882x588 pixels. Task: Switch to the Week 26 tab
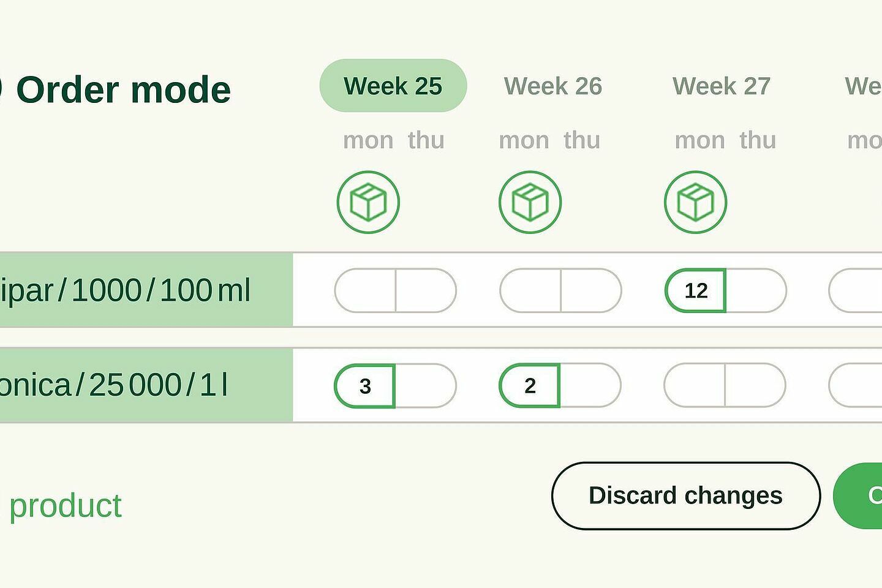tap(553, 86)
